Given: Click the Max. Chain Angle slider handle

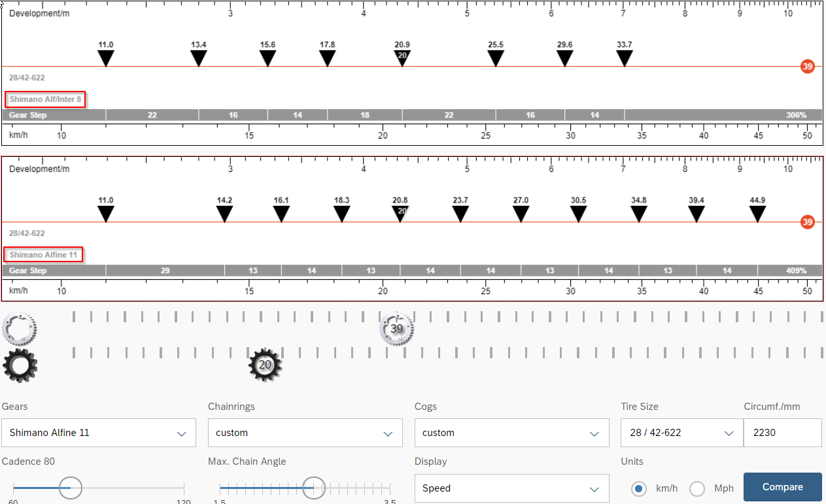Looking at the screenshot, I should pos(313,488).
